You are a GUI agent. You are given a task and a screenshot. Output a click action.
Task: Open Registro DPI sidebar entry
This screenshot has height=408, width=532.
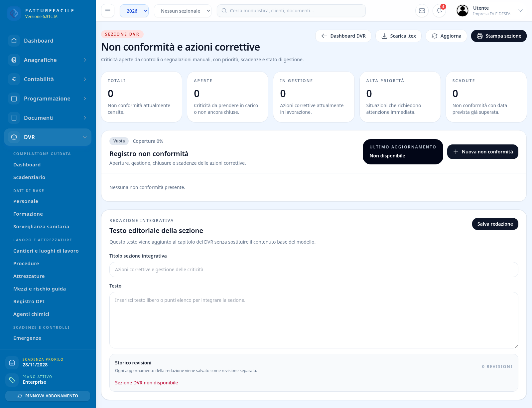coord(29,302)
